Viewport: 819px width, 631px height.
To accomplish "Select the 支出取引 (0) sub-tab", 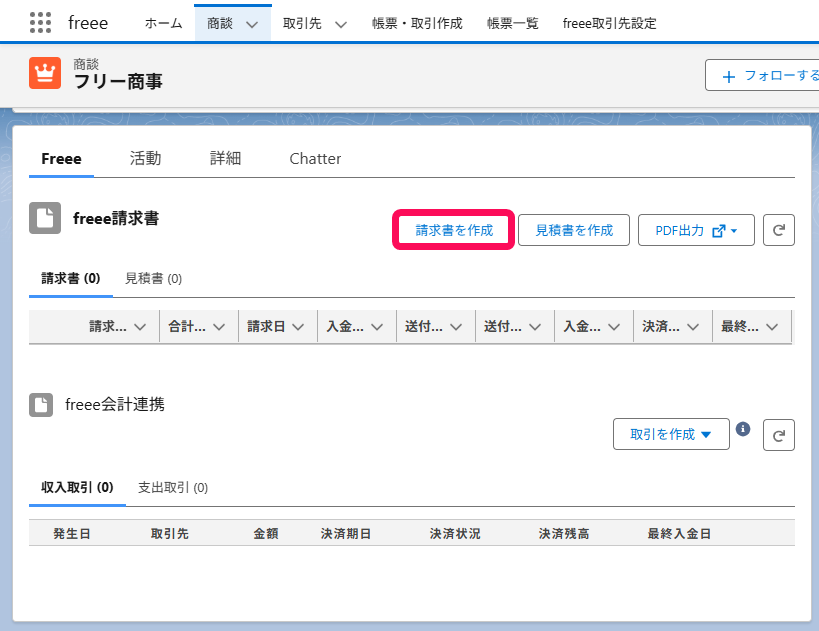I will pyautogui.click(x=172, y=487).
